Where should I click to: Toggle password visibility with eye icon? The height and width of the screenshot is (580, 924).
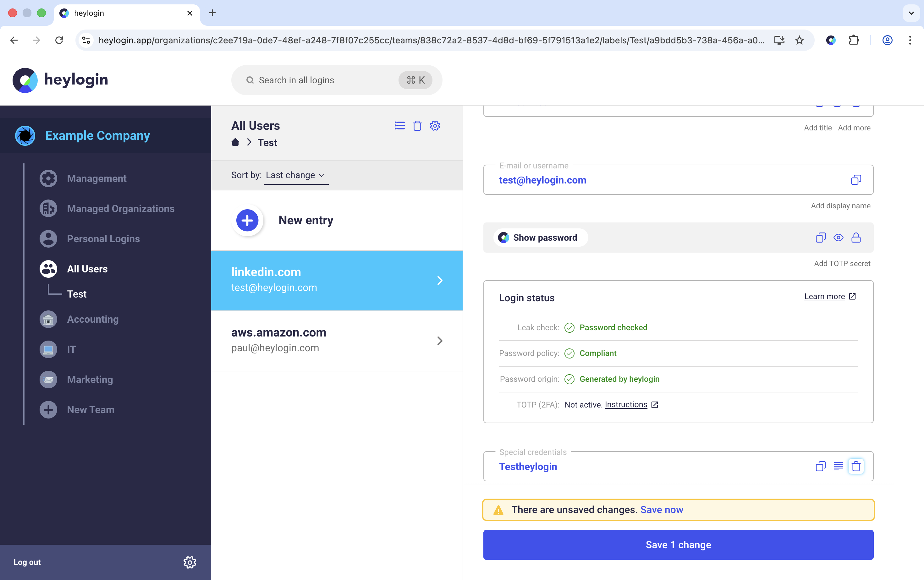(x=838, y=238)
